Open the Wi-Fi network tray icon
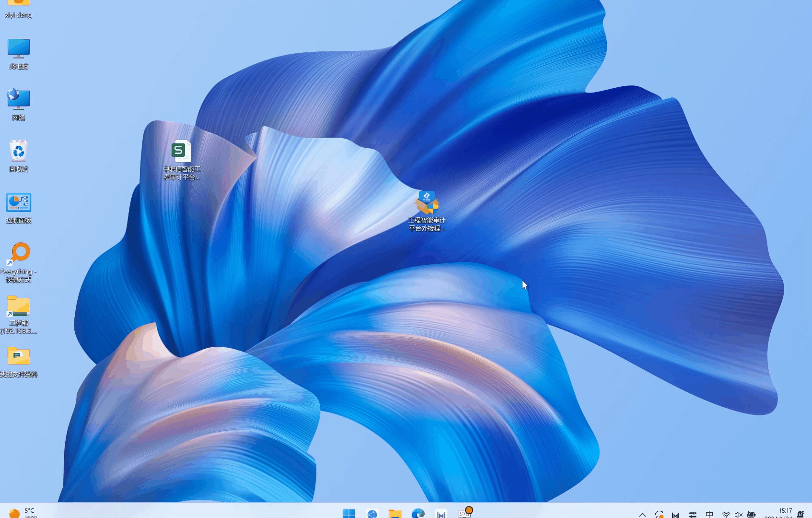 click(x=726, y=514)
